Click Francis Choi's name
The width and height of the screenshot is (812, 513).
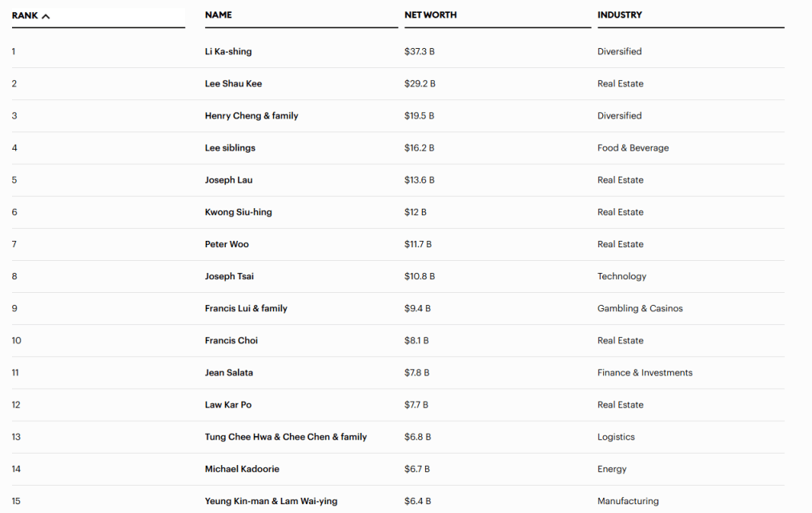click(231, 340)
